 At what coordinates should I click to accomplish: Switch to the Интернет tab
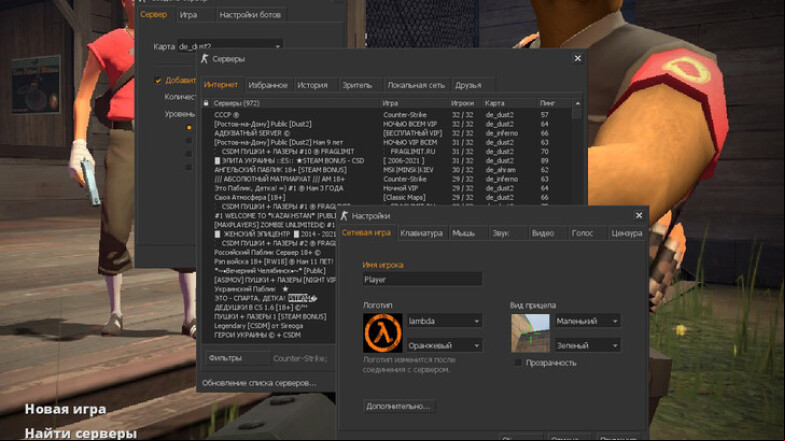click(x=221, y=85)
